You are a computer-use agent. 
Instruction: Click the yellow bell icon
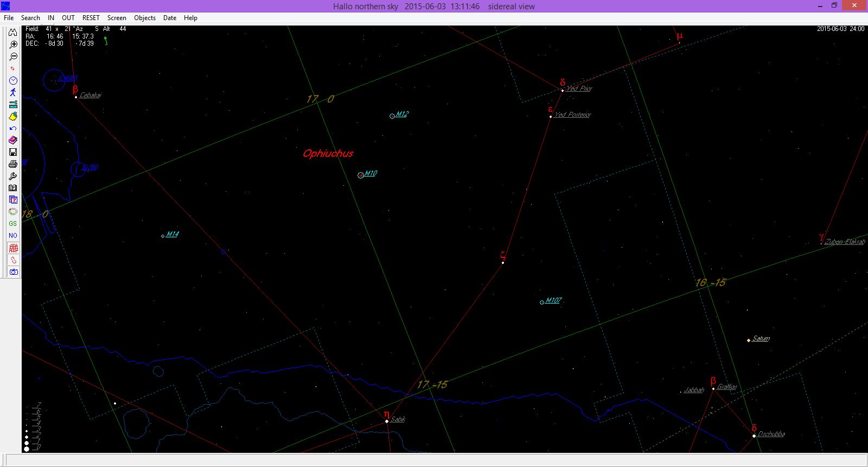13,116
